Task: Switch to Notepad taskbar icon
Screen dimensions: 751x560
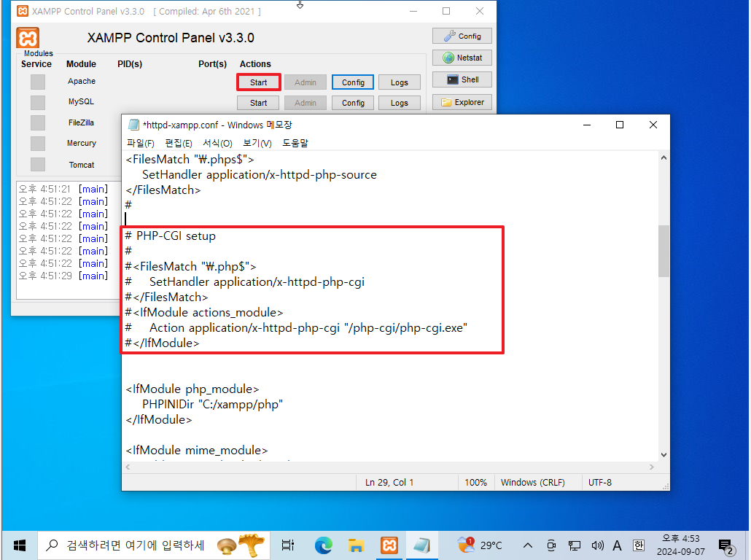Action: pos(422,545)
